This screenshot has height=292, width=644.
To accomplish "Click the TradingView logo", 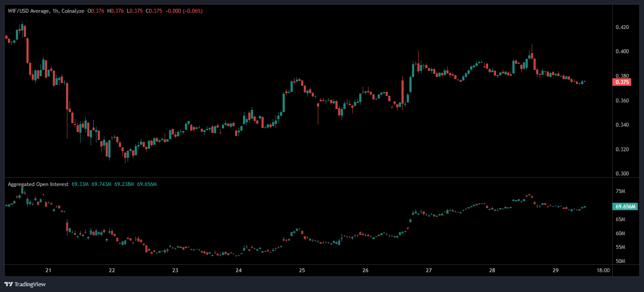I will (25, 284).
